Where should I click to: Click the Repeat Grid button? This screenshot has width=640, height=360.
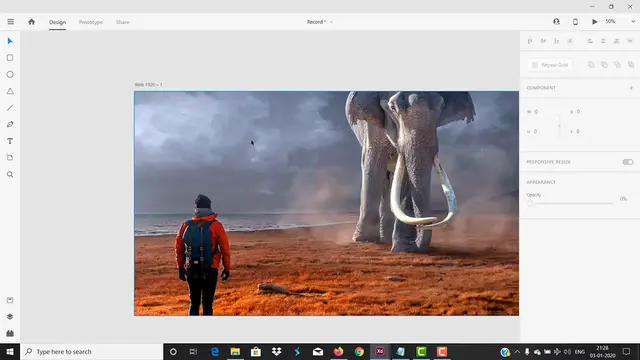click(x=550, y=65)
